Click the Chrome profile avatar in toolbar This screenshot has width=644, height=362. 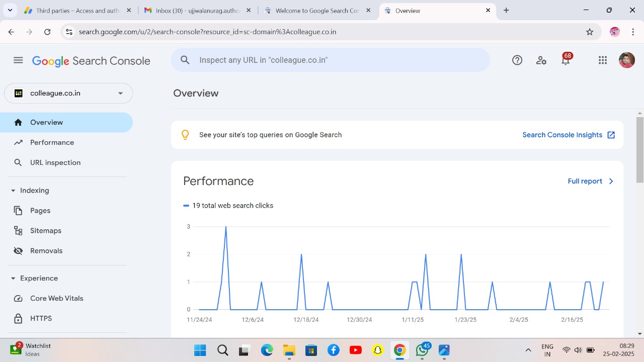(614, 32)
